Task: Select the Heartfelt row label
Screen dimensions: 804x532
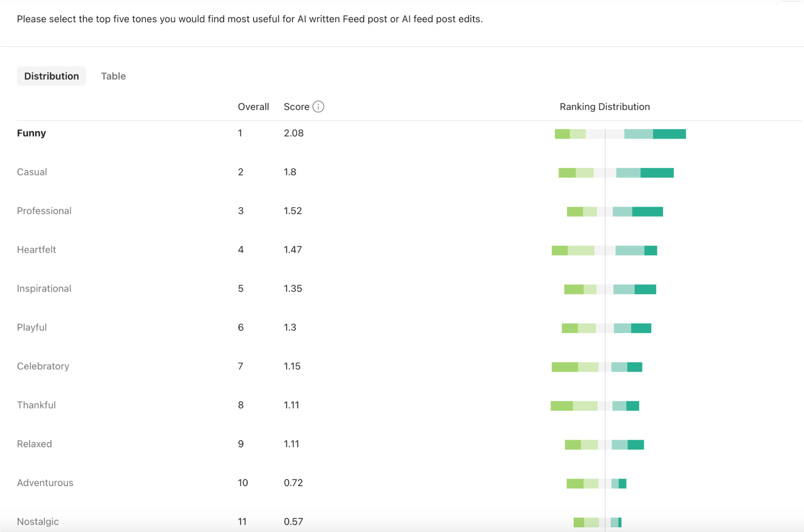Action: pos(36,250)
